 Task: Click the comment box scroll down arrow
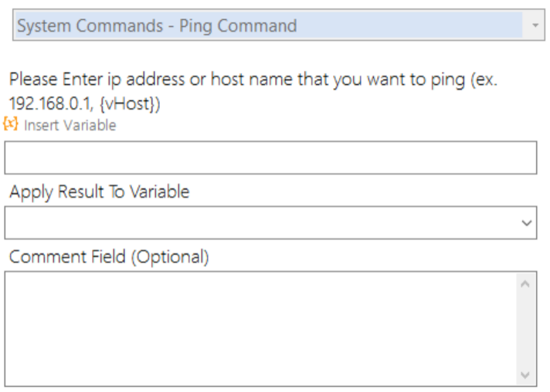coord(525,375)
